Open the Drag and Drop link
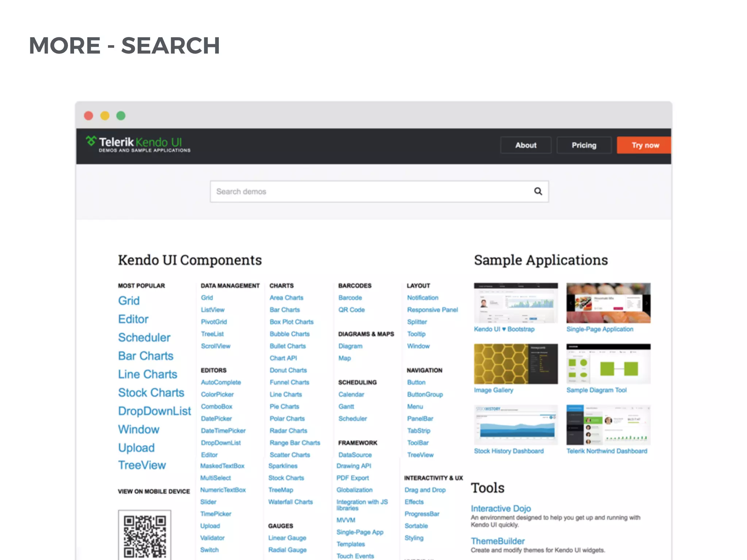Image resolution: width=747 pixels, height=560 pixels. (425, 490)
